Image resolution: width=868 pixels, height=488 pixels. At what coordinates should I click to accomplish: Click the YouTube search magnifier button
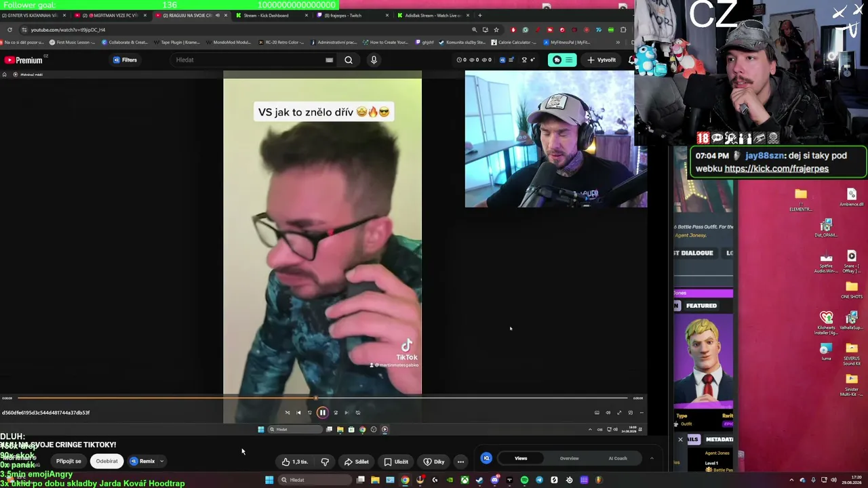click(349, 60)
